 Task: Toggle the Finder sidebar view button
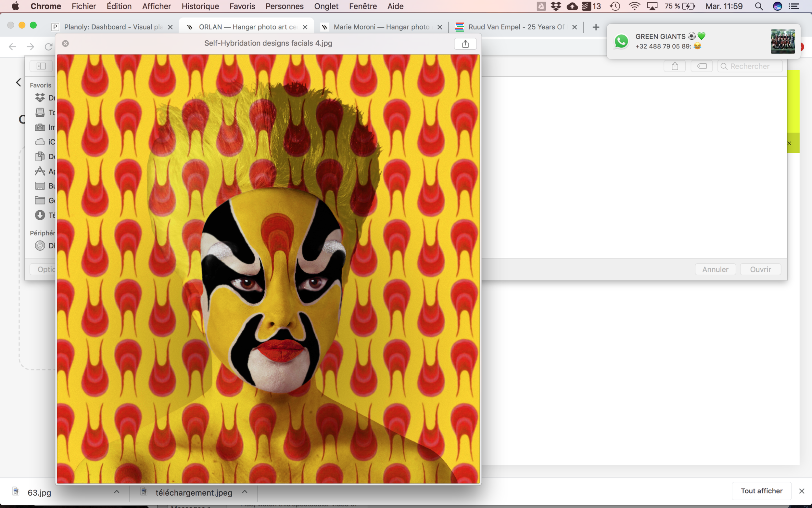(41, 66)
